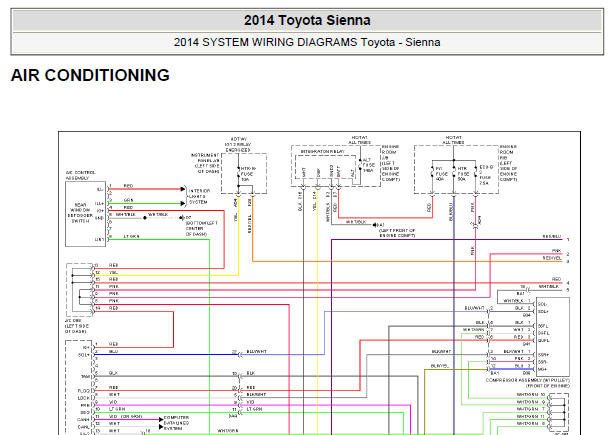Click the "BLK/YEL" wire label
Screen dimensions: 609x435
tap(440, 366)
